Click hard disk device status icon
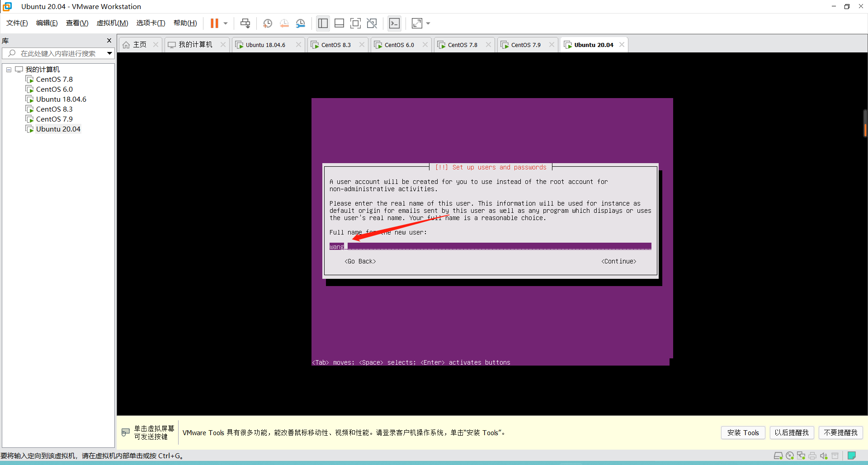Image resolution: width=868 pixels, height=465 pixels. [x=778, y=456]
